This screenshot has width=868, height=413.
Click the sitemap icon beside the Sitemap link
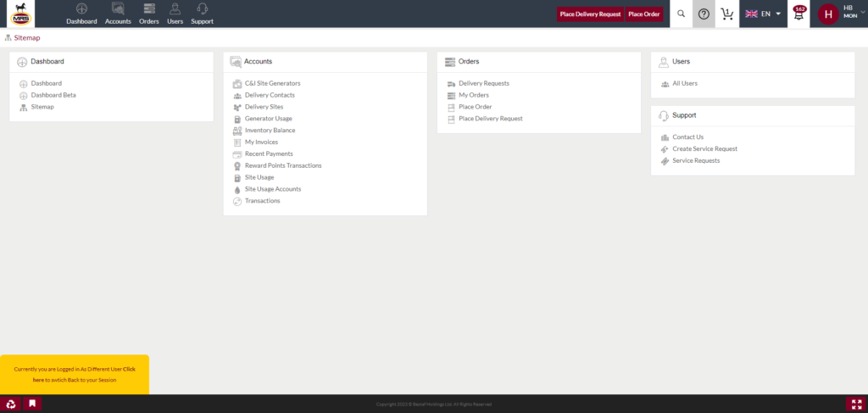tap(23, 108)
